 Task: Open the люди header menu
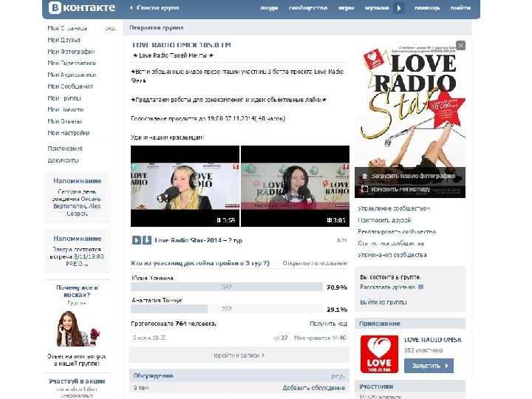pyautogui.click(x=269, y=8)
